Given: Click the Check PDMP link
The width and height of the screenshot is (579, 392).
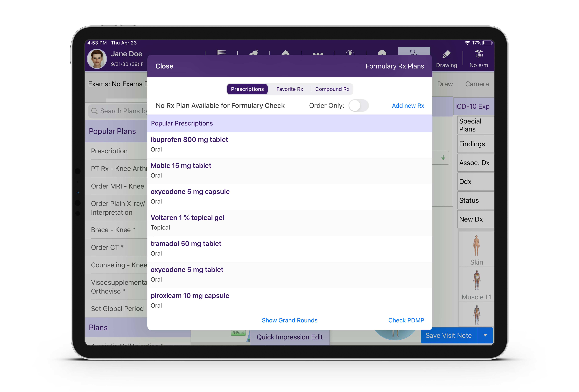Looking at the screenshot, I should tap(406, 320).
